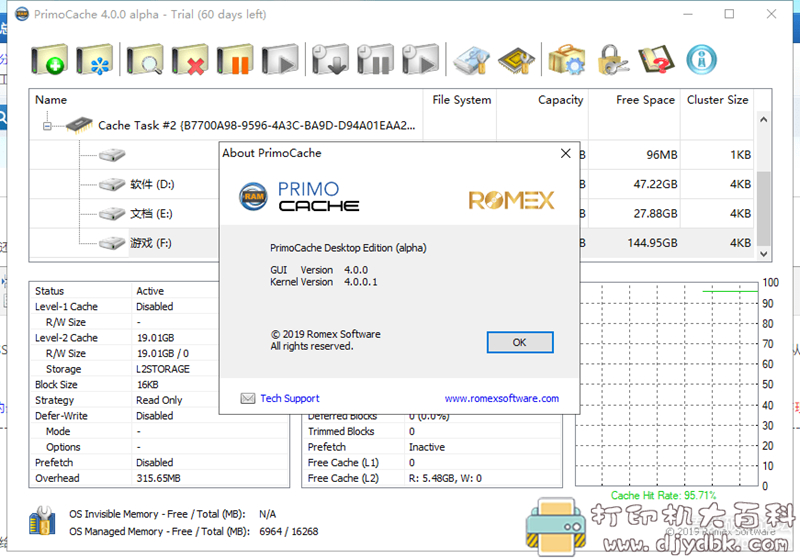The image size is (800, 558).
Task: Click the Kernel Version 4.0.0.1 text
Action: tap(323, 282)
